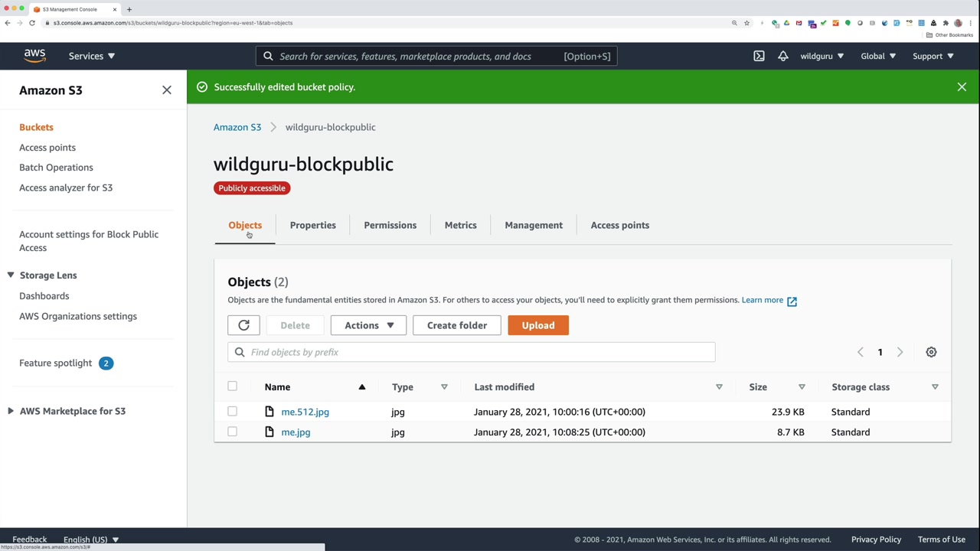
Task: Focus the AWS services search field
Action: pos(436,56)
